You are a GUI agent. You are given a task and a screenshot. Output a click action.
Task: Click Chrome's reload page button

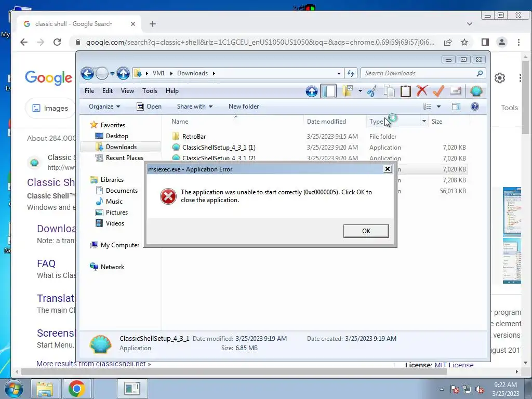57,42
